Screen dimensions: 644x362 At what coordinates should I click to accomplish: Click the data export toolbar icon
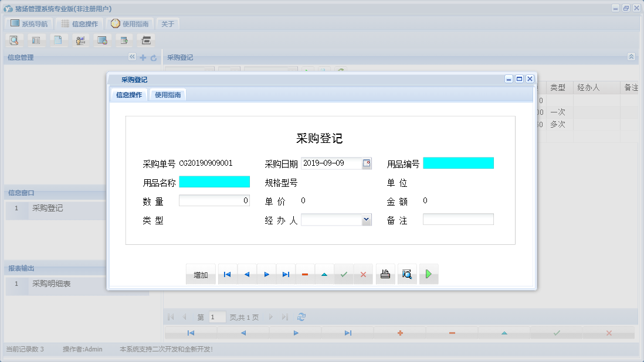click(x=124, y=40)
